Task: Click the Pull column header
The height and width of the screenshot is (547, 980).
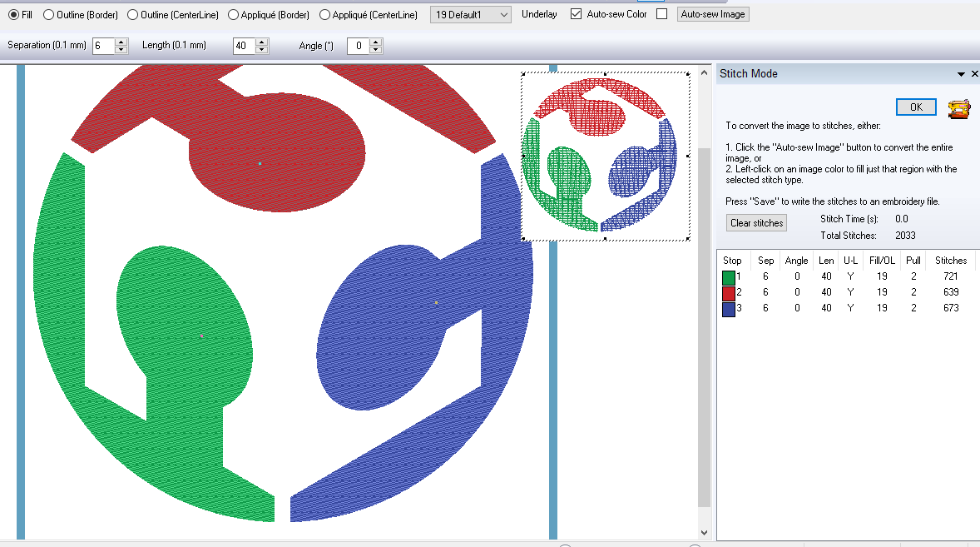Action: click(913, 261)
